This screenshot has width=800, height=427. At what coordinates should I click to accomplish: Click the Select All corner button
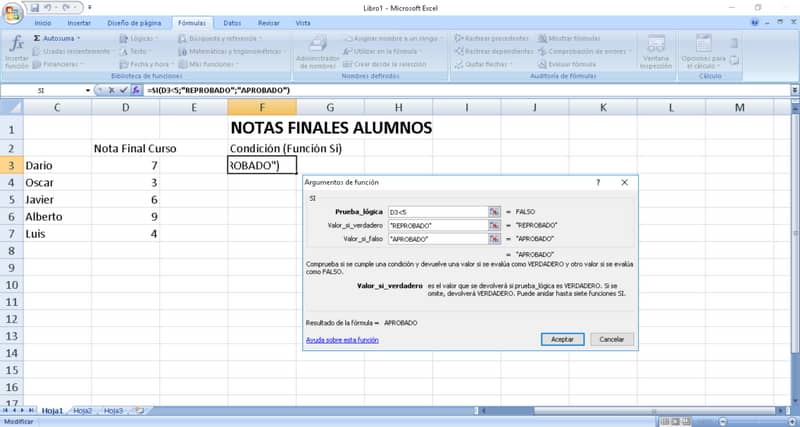[12, 107]
